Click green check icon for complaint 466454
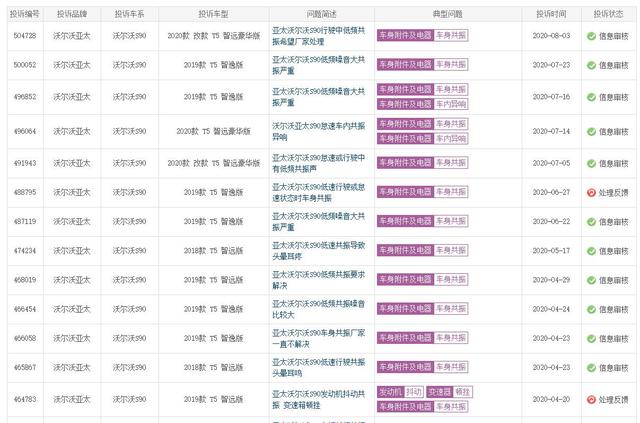The width and height of the screenshot is (640, 423). coord(591,309)
